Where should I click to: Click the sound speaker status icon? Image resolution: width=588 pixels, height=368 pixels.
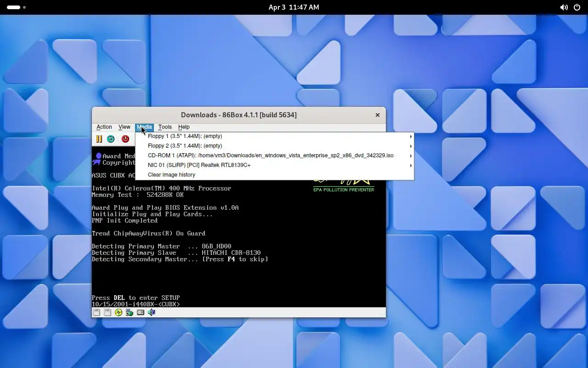152,312
